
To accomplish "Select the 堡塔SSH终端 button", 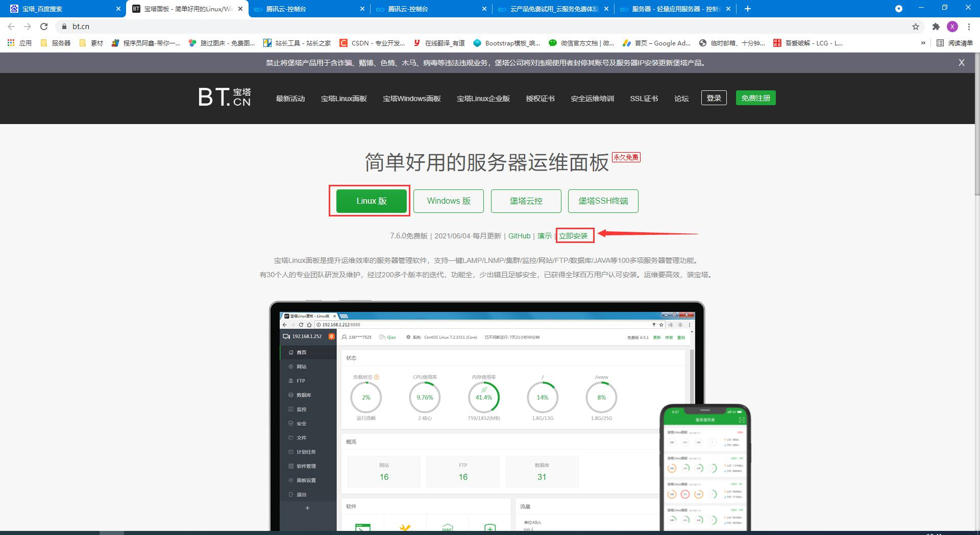I will pyautogui.click(x=603, y=201).
